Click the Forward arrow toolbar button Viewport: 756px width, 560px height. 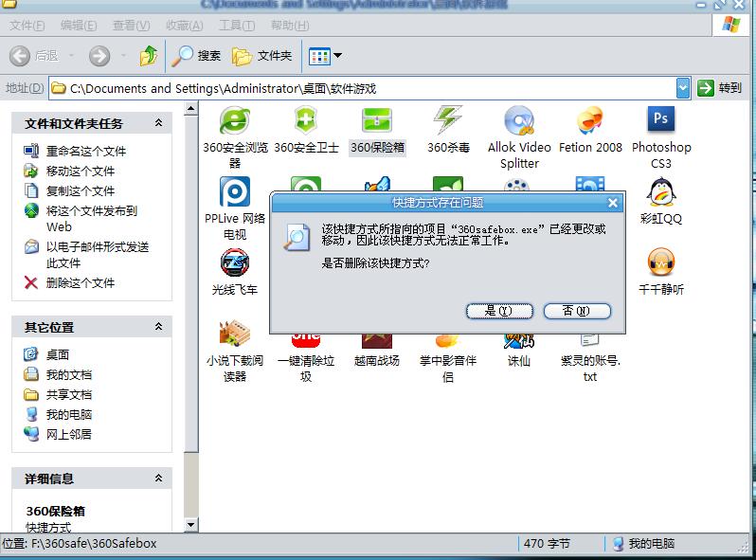coord(99,56)
